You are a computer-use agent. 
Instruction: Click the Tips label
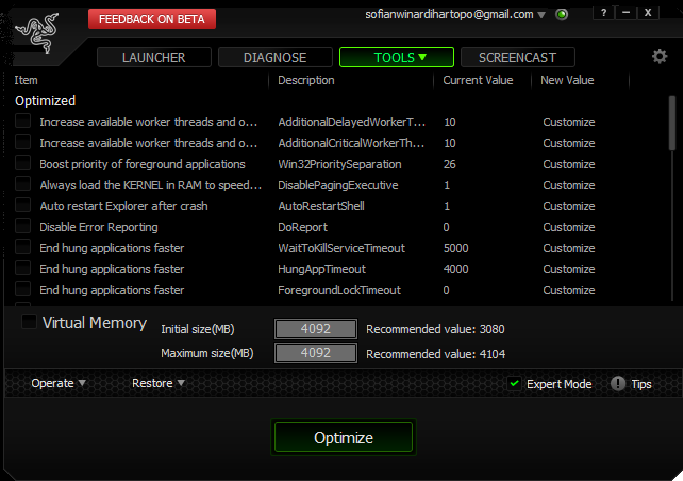641,384
